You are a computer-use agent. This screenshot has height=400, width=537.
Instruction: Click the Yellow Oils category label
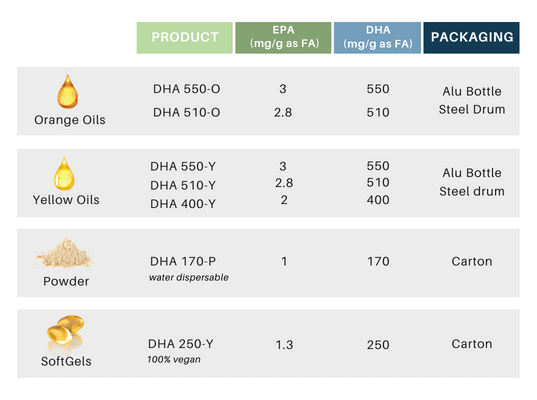point(66,200)
